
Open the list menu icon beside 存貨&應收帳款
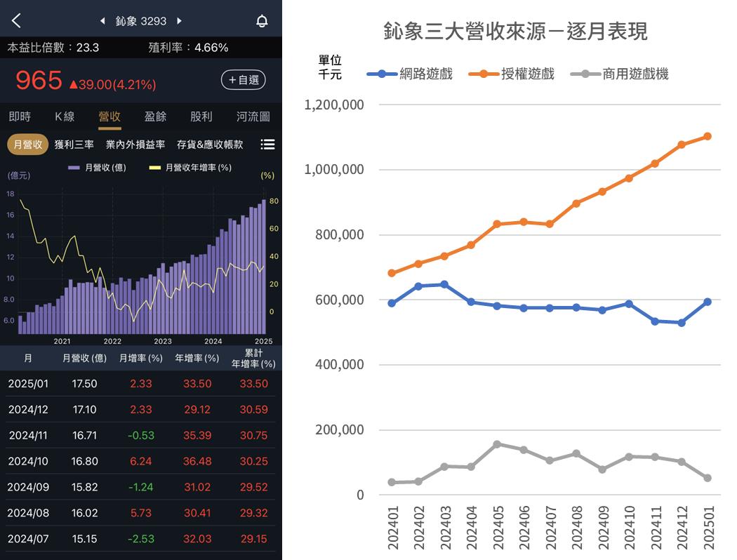[267, 143]
